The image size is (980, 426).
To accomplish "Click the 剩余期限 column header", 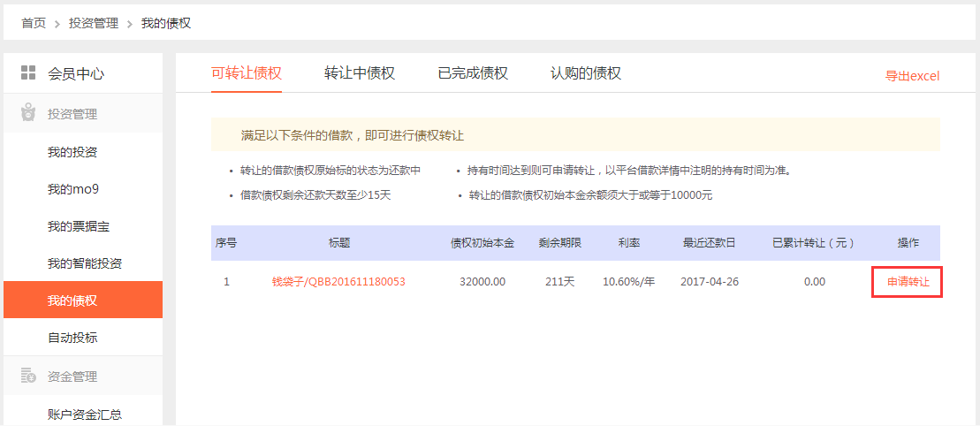I will point(560,243).
